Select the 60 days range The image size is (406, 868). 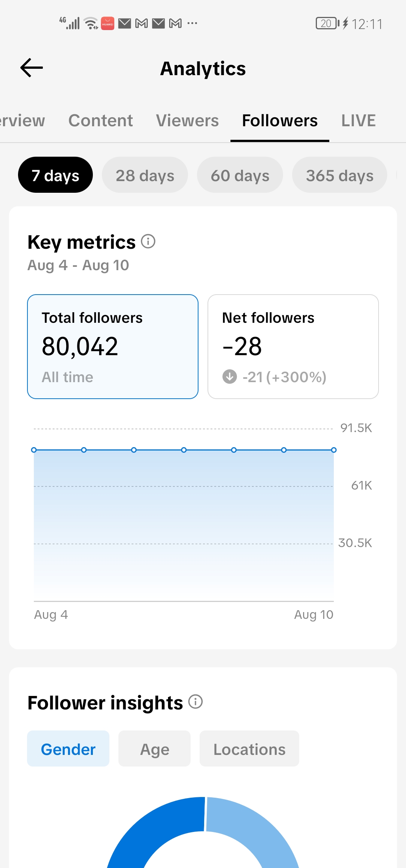click(240, 175)
